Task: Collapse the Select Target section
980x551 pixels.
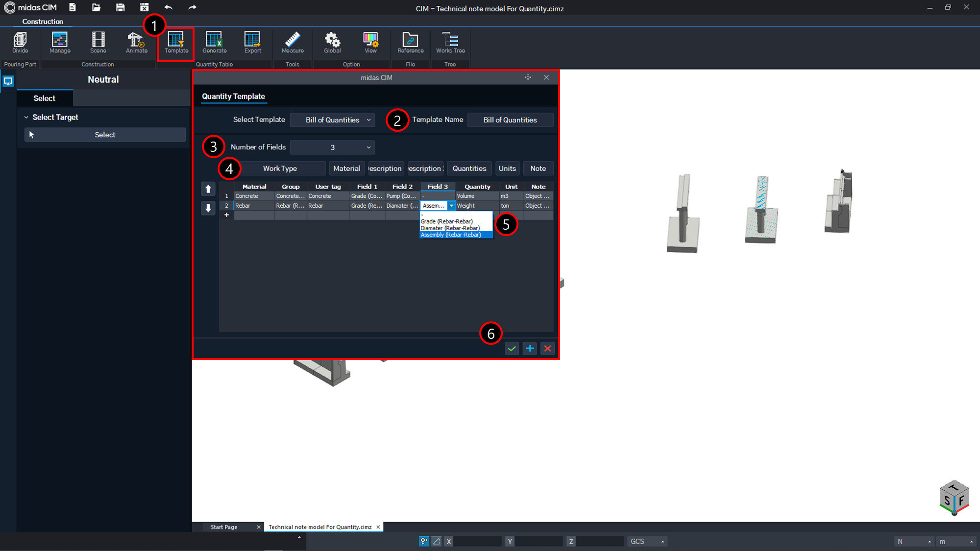Action: [26, 118]
